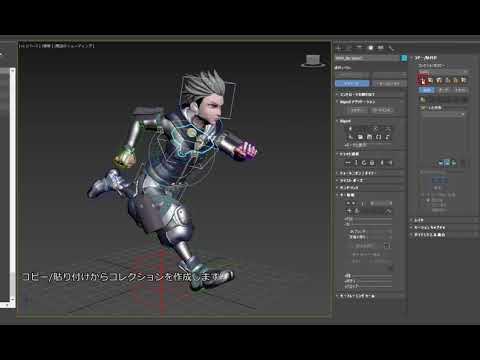The height and width of the screenshot is (360, 480).
Task: Open the teal object color swatch
Action: pos(404,58)
